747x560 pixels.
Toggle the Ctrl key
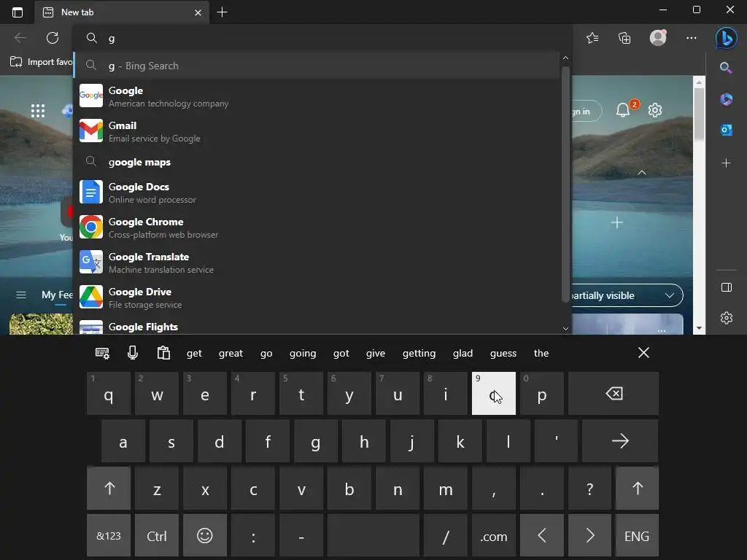click(x=157, y=536)
